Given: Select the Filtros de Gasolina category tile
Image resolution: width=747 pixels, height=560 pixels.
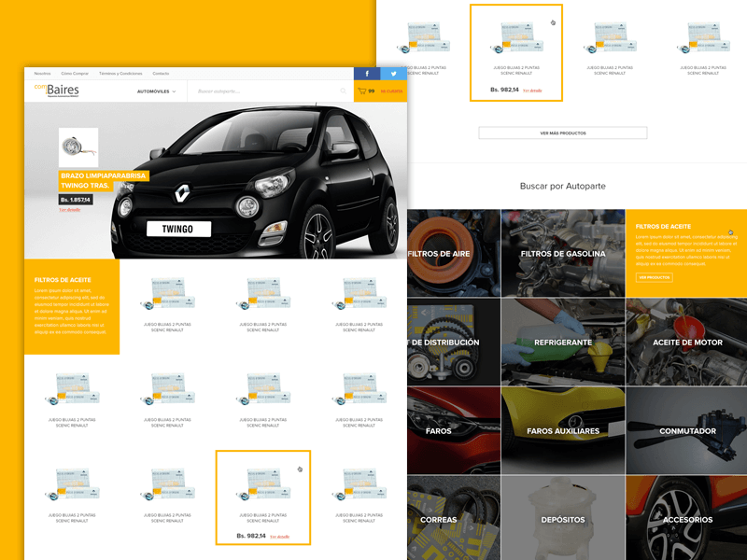Looking at the screenshot, I should [563, 253].
